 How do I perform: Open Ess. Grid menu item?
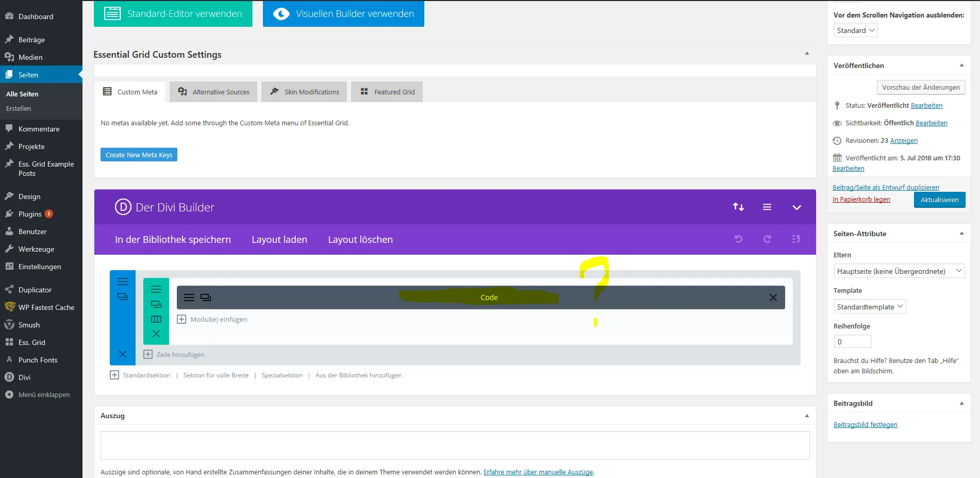tap(41, 342)
